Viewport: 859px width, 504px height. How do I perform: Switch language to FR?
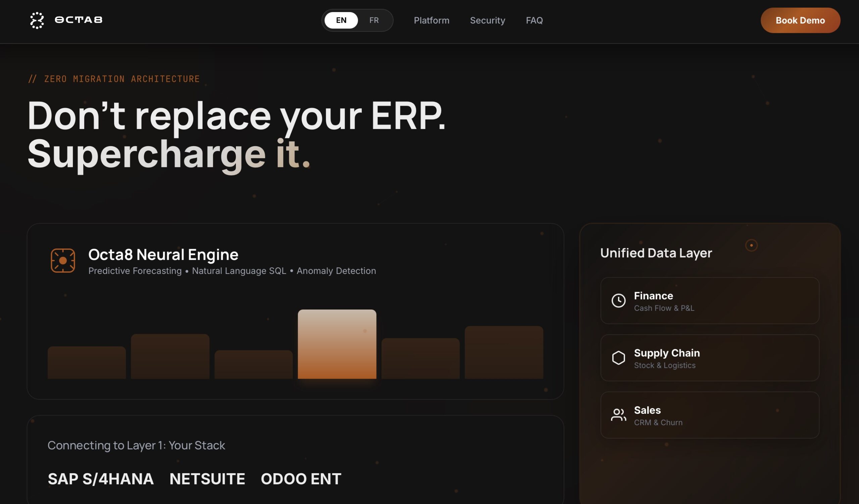tap(374, 20)
